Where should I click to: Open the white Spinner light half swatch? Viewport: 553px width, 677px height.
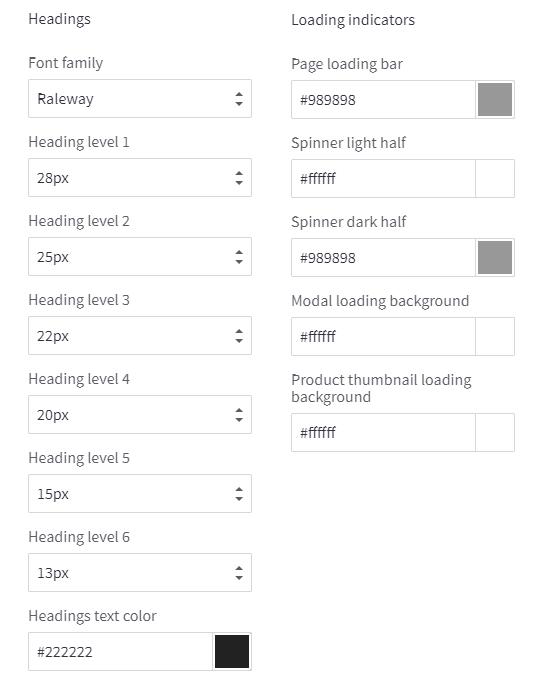pyautogui.click(x=495, y=179)
